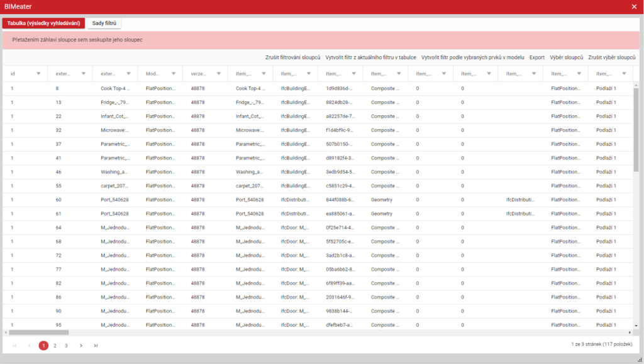Screen dimensions: 644x364
Task: Open filter icon on the verze... column
Action: (x=219, y=74)
